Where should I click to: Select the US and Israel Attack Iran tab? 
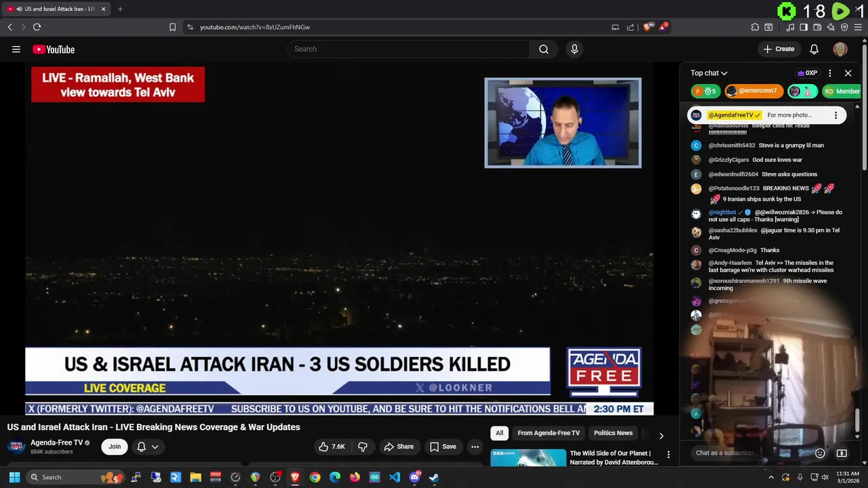(x=56, y=9)
